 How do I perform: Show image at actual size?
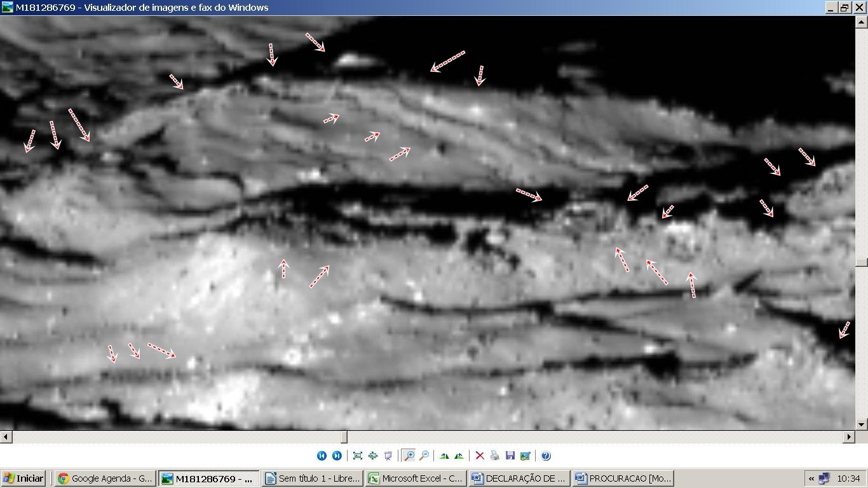coord(373,456)
